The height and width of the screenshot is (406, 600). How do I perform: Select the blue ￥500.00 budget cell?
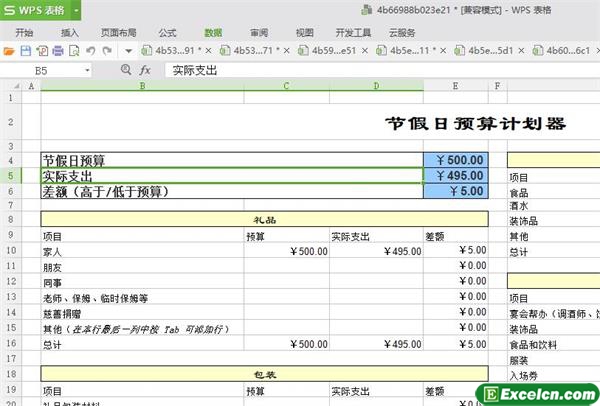[x=455, y=160]
